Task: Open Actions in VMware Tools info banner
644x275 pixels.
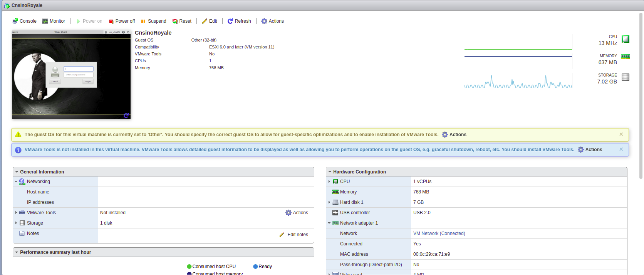Action: coord(590,150)
